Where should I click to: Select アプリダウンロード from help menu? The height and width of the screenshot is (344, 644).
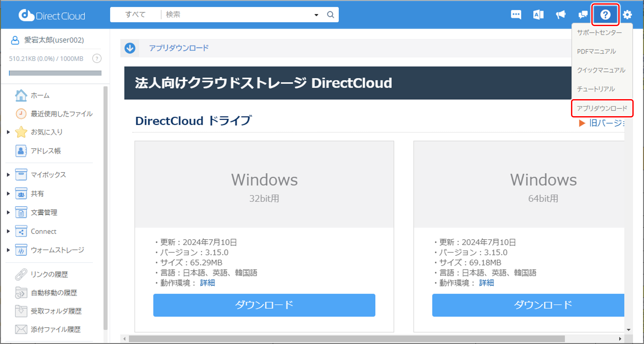(x=602, y=108)
